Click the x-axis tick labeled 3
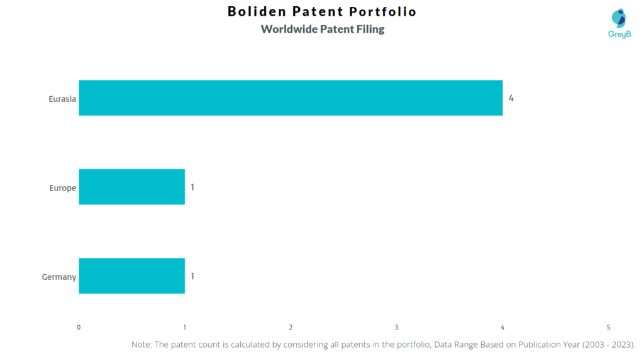This screenshot has height=361, width=644. (397, 327)
